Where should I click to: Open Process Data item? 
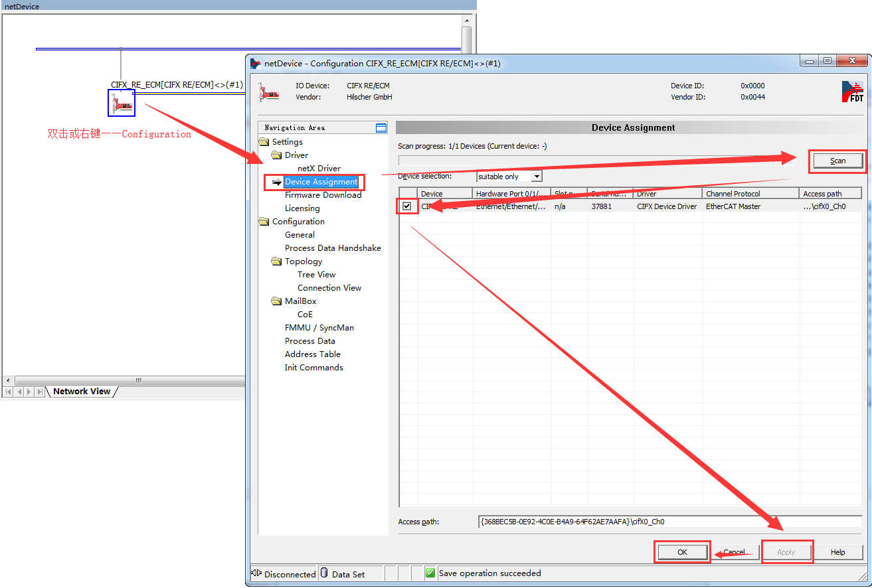coord(310,340)
